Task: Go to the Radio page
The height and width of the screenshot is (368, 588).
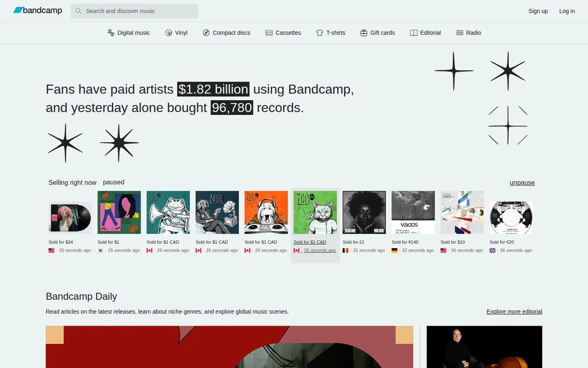Action: 469,33
